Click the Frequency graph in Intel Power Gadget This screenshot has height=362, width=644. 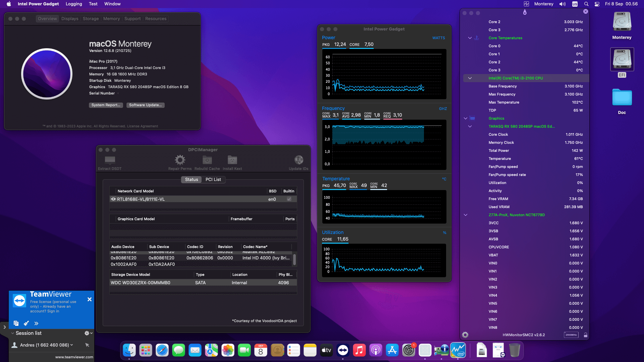tap(384, 145)
